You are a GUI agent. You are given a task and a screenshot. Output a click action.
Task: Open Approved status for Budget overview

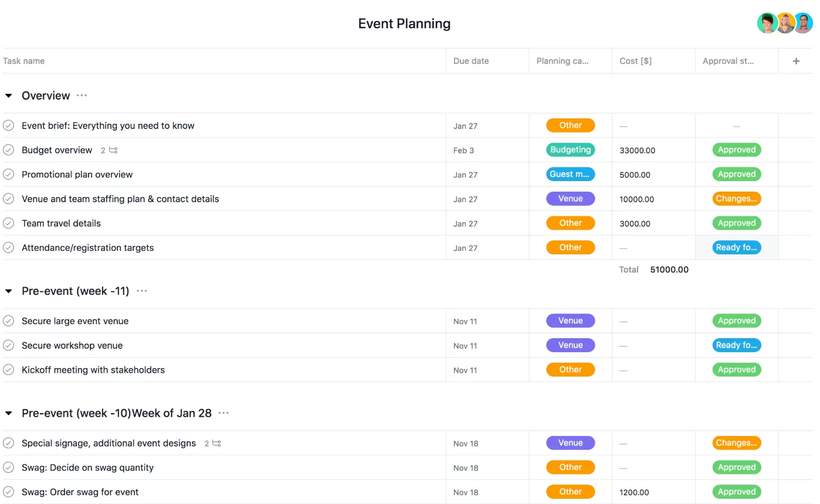[737, 150]
